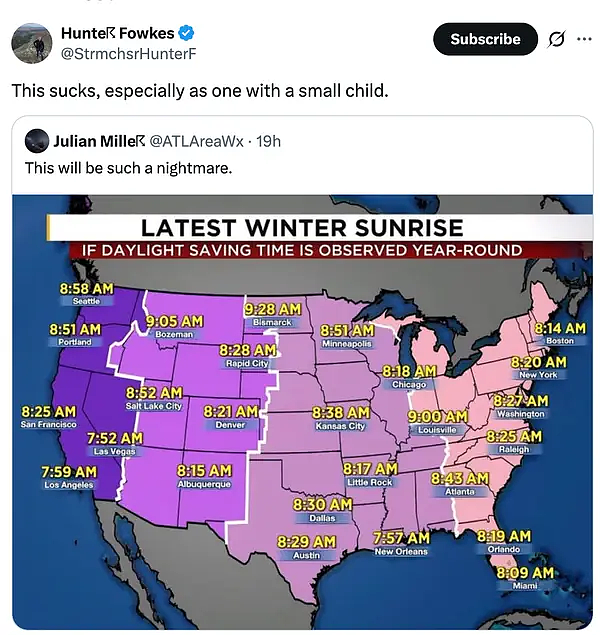
Task: Subscribe to Hunter Fowkes
Action: coord(485,39)
